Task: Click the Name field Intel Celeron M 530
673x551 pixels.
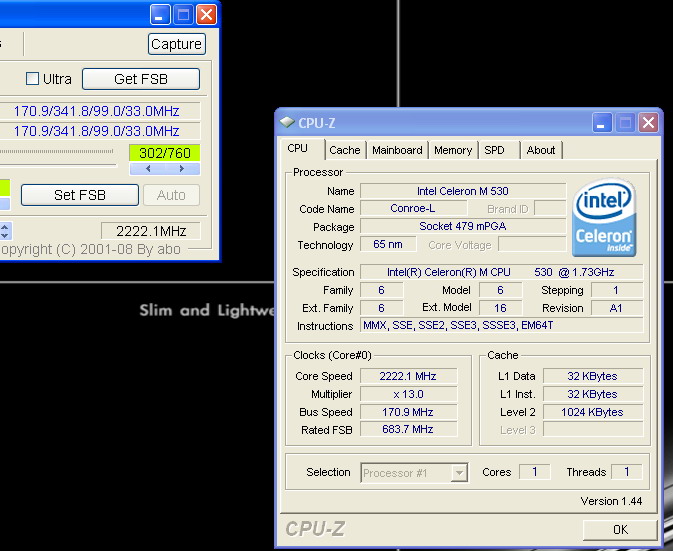Action: (x=463, y=191)
